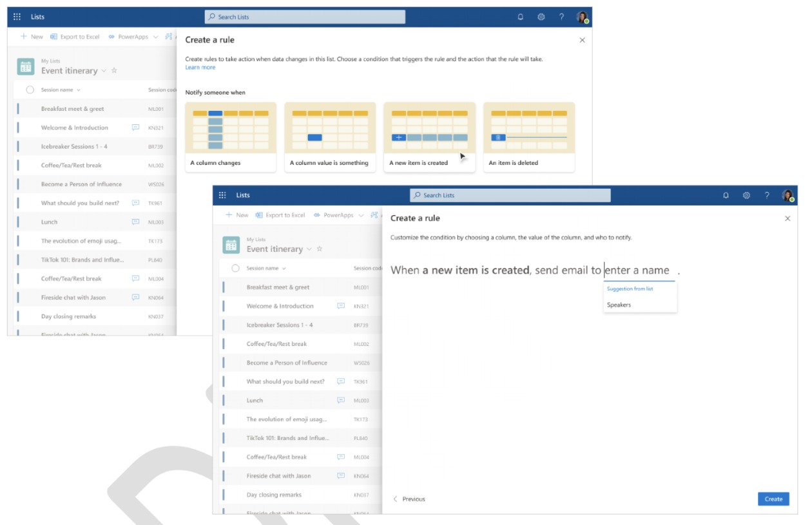The height and width of the screenshot is (525, 812).
Task: Click Export to Excel in back window toolbar
Action: pos(75,37)
